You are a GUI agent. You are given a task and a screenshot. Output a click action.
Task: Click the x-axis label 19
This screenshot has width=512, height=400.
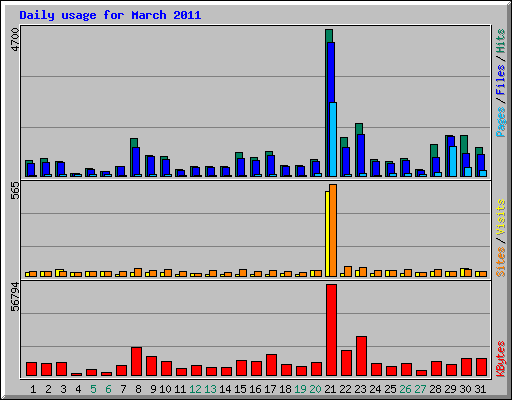(x=300, y=389)
